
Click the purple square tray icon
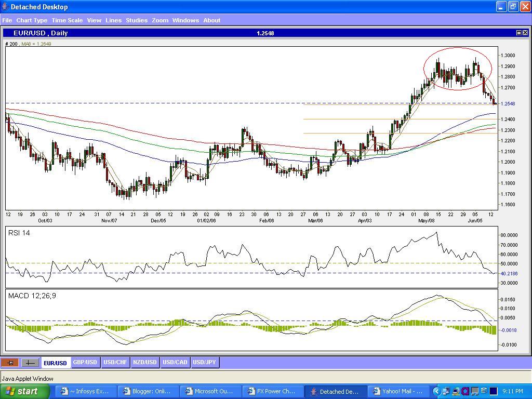465,391
